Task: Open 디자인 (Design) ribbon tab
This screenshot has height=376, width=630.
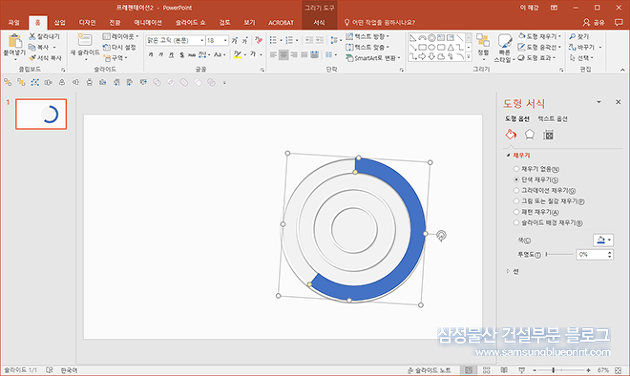Action: coord(87,22)
